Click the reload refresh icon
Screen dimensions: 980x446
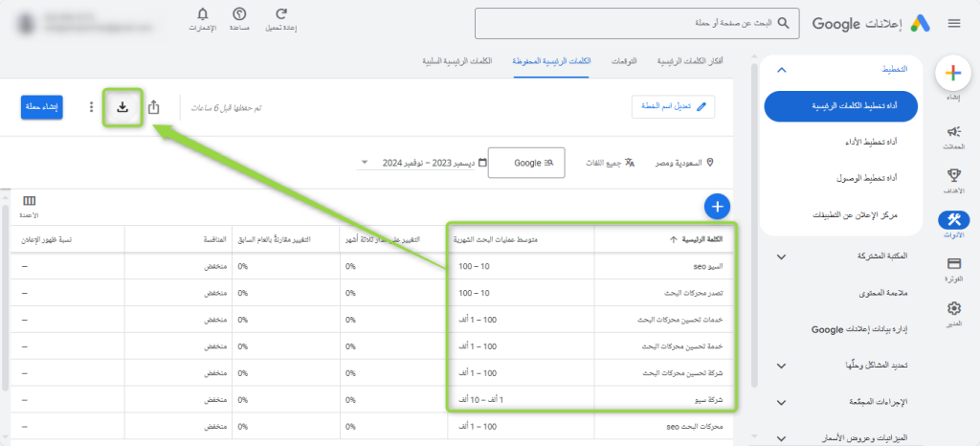pos(281,18)
